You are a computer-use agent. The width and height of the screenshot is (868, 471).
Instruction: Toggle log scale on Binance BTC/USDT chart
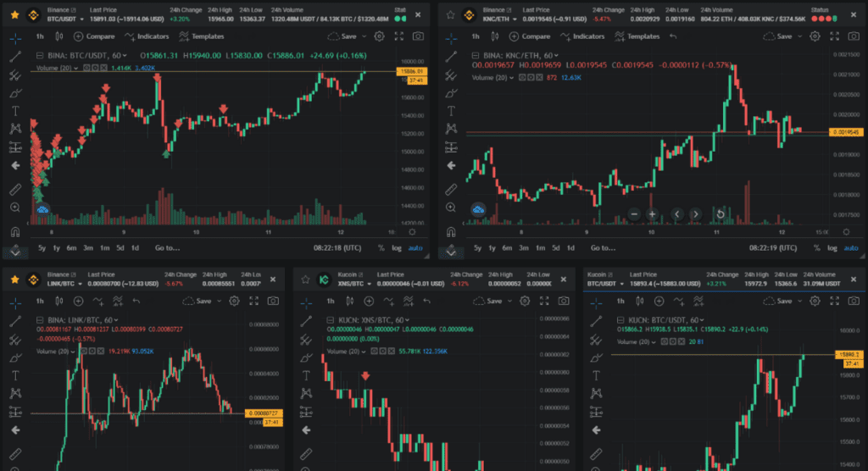tap(397, 248)
